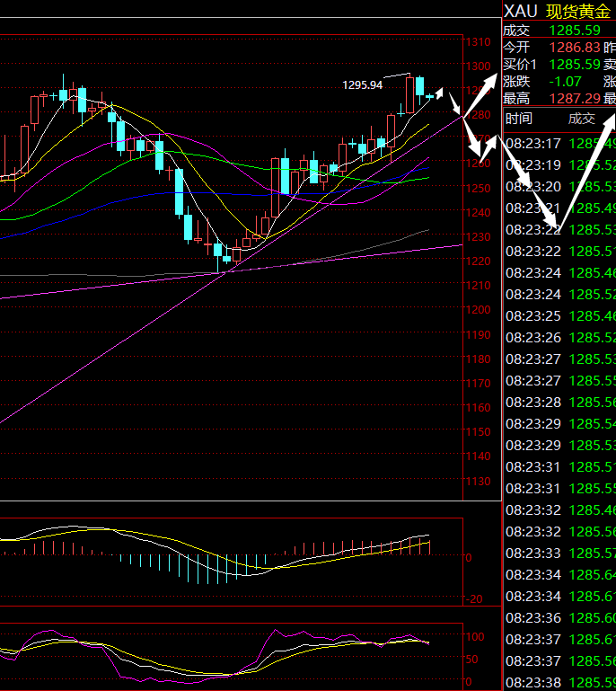Click the 涨跌 change value -1.07

click(567, 82)
